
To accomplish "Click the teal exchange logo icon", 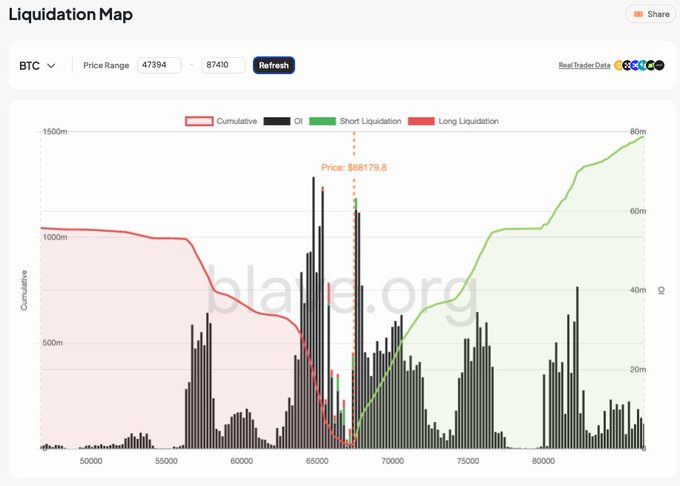I will (x=643, y=65).
